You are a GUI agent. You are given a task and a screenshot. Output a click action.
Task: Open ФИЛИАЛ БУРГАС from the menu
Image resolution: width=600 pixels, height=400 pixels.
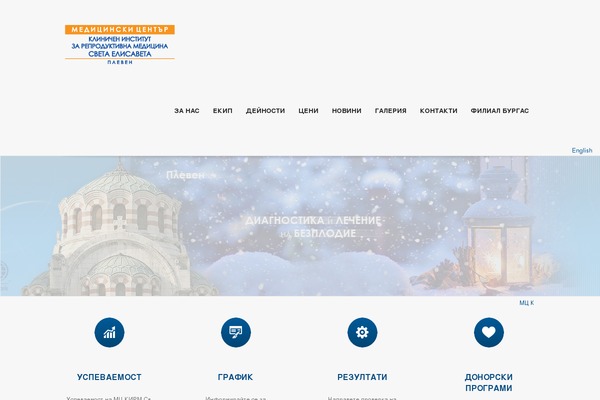point(500,111)
